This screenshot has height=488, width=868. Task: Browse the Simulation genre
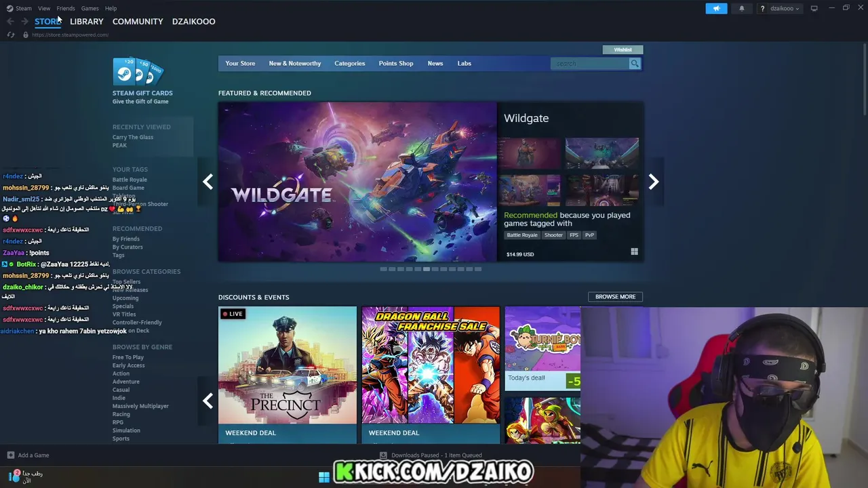tap(126, 430)
